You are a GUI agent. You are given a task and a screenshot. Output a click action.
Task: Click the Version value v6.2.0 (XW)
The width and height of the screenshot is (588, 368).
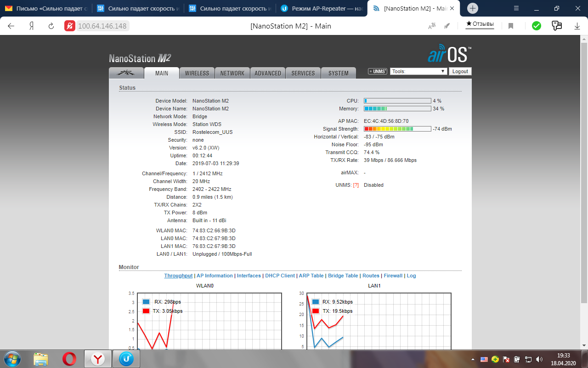click(205, 148)
